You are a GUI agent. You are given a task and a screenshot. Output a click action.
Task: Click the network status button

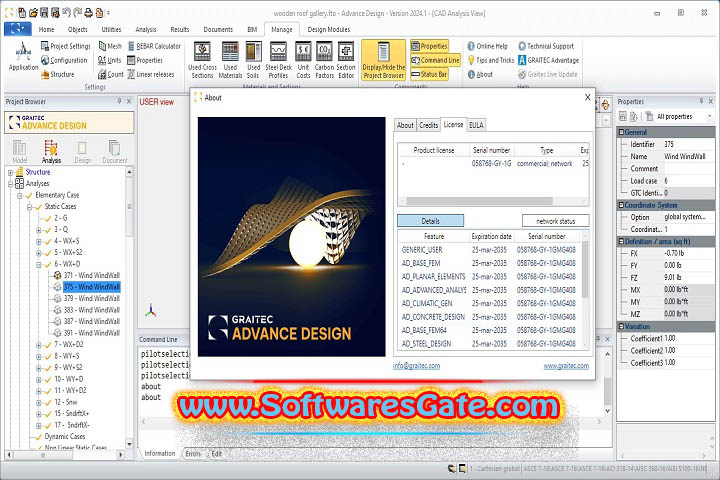(556, 221)
